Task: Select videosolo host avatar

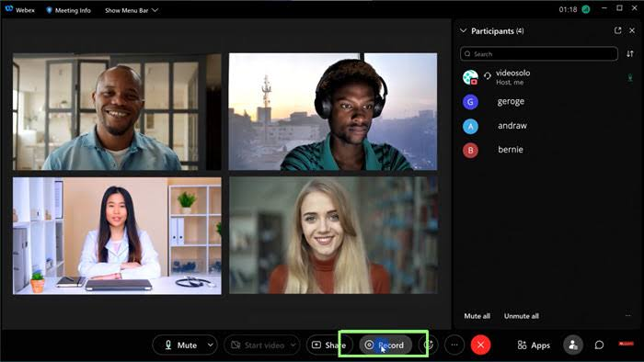Action: click(470, 77)
